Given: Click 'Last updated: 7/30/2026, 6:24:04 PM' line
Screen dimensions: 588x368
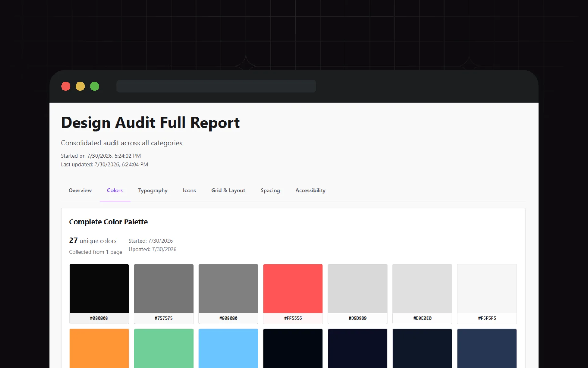Looking at the screenshot, I should 104,164.
